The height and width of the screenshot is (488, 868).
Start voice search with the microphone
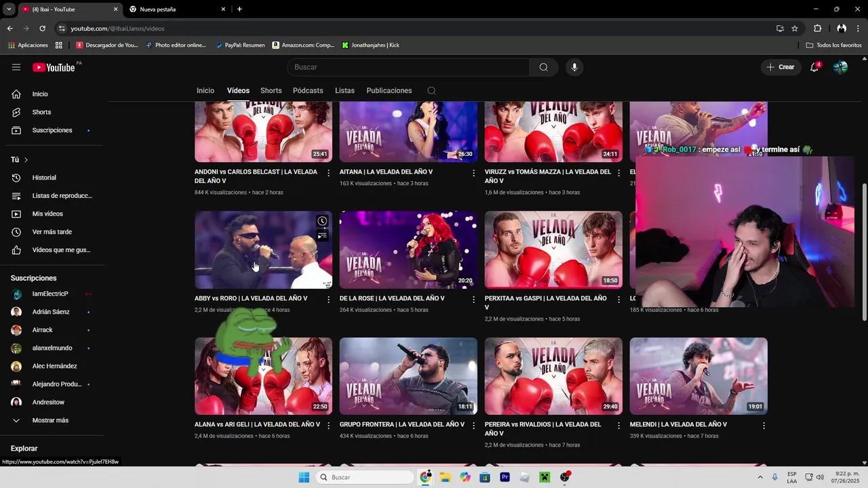(x=574, y=67)
